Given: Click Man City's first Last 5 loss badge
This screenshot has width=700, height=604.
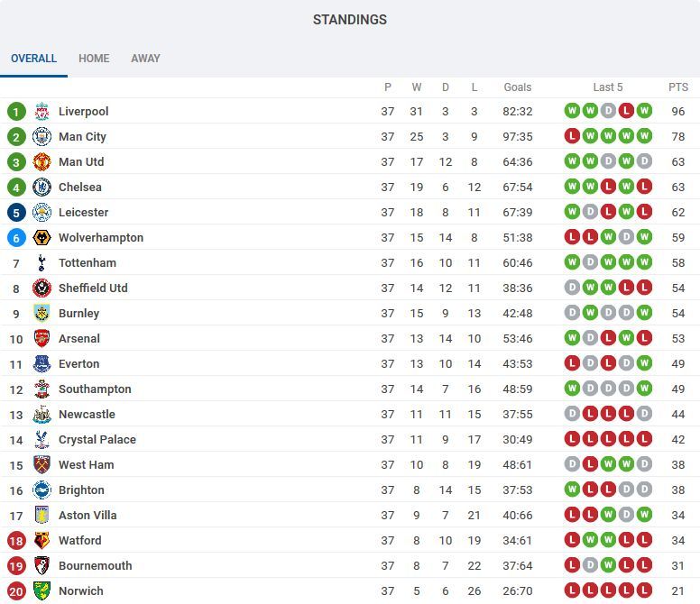Looking at the screenshot, I should (572, 137).
